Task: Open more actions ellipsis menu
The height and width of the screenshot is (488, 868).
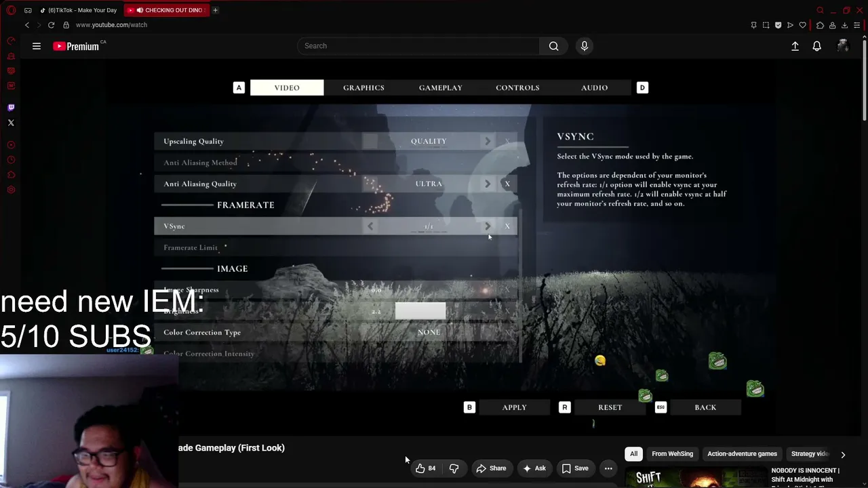Action: (608, 468)
